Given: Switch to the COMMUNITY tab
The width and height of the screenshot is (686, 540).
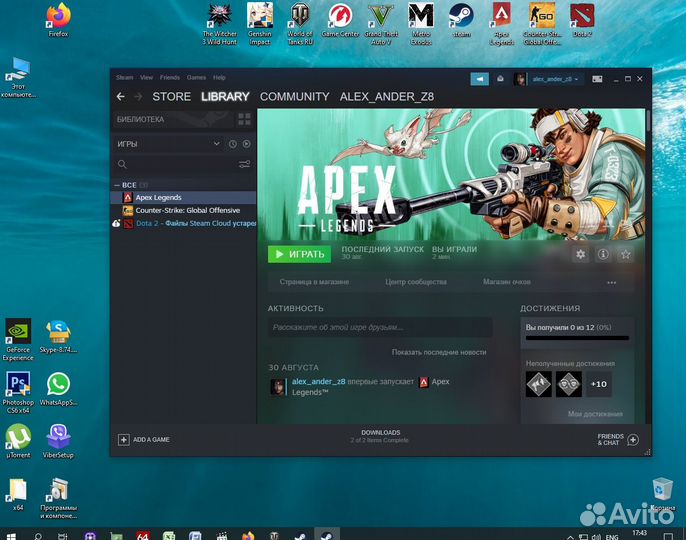Looking at the screenshot, I should tap(294, 97).
